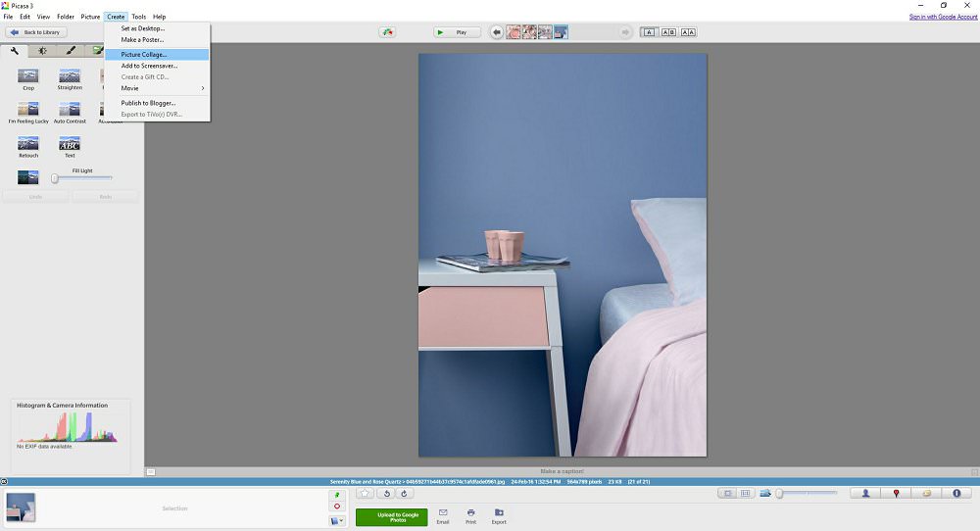Select first pink thumbnail in filmstrip
This screenshot has width=980, height=531.
coord(514,32)
